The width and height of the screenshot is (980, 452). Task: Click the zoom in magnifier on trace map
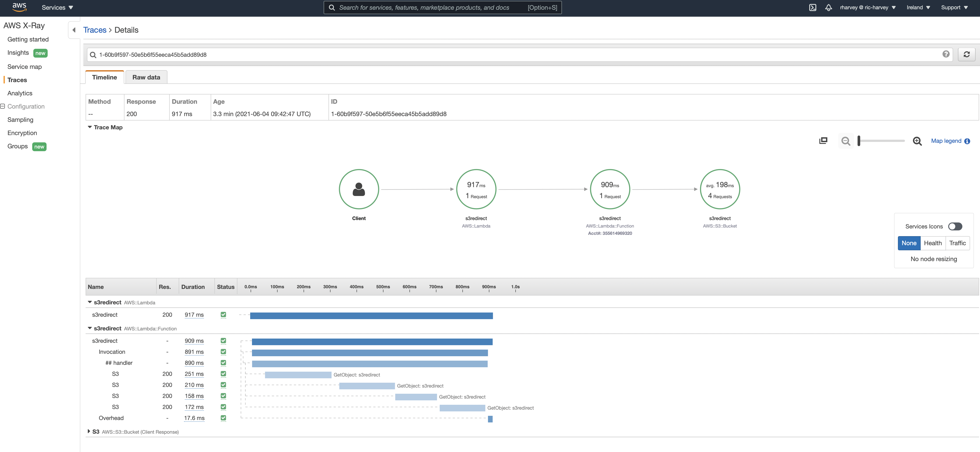(917, 141)
